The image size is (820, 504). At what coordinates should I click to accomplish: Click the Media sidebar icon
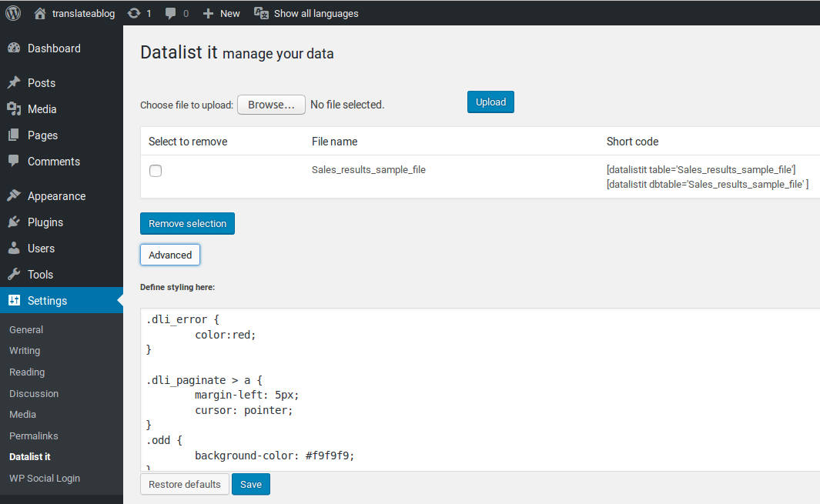point(14,108)
